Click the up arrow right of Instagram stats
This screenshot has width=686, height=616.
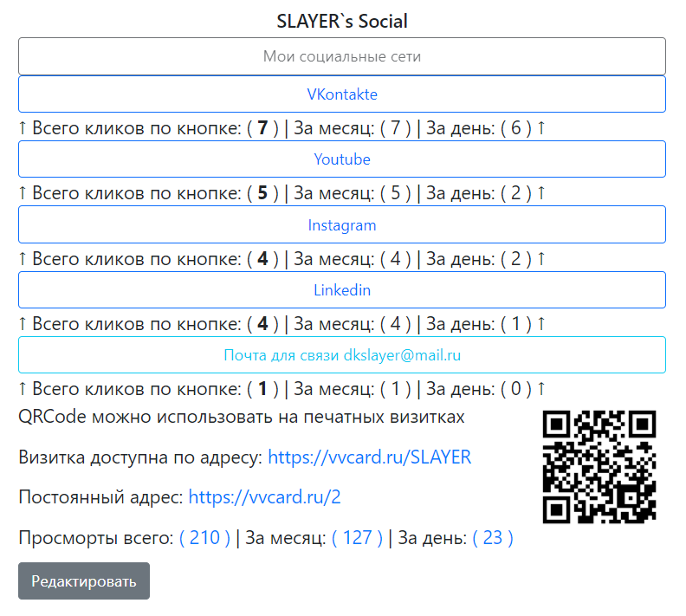click(541, 258)
